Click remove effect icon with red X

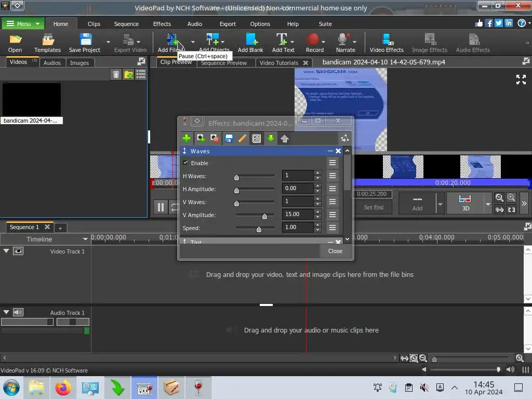(x=214, y=138)
